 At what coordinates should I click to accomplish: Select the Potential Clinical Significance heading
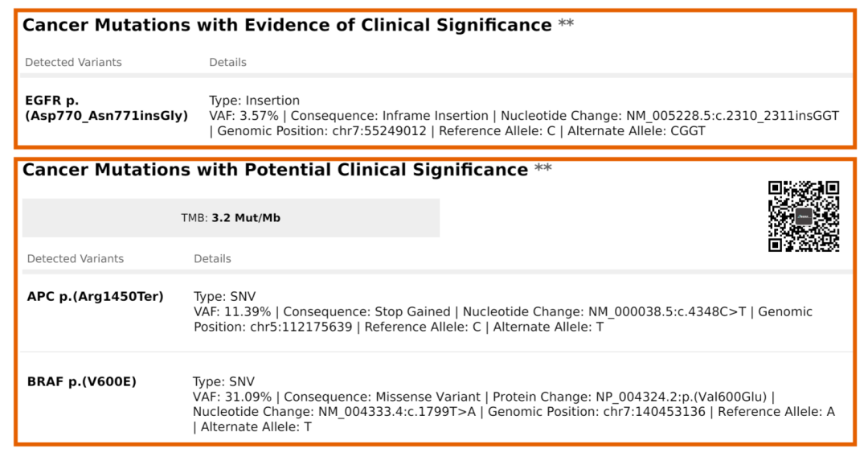tap(275, 170)
